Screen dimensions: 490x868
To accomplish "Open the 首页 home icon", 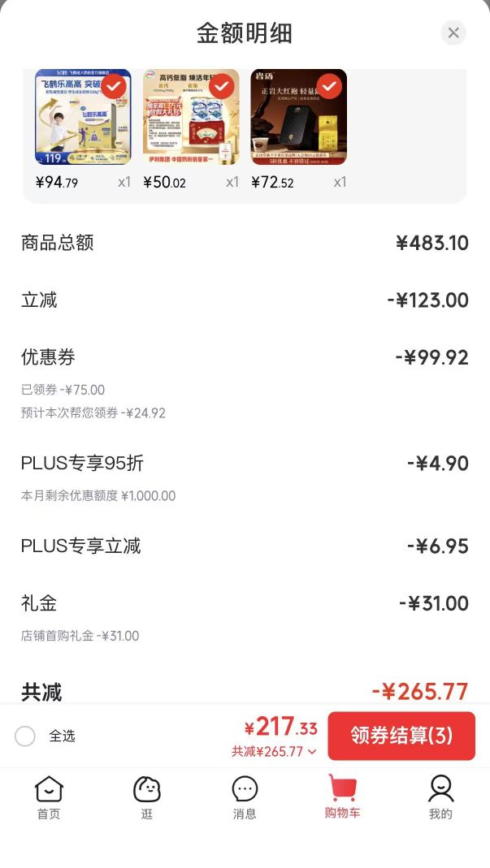I will (49, 797).
